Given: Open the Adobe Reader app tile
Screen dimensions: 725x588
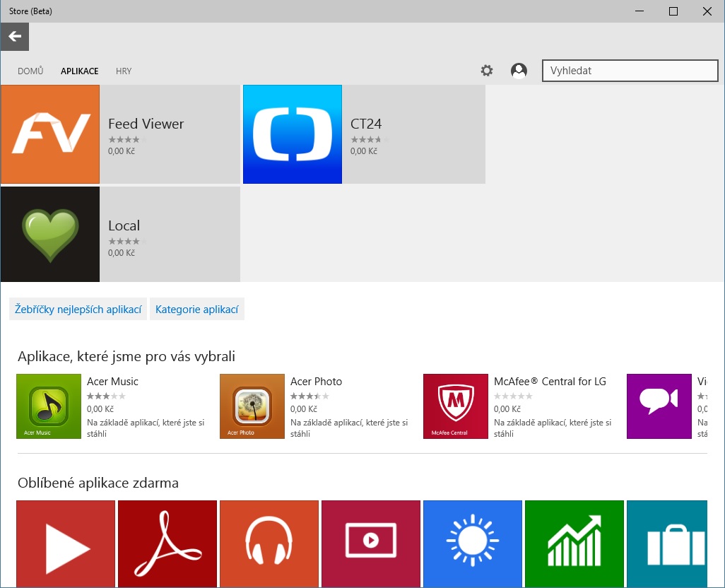Looking at the screenshot, I should pos(167,543).
